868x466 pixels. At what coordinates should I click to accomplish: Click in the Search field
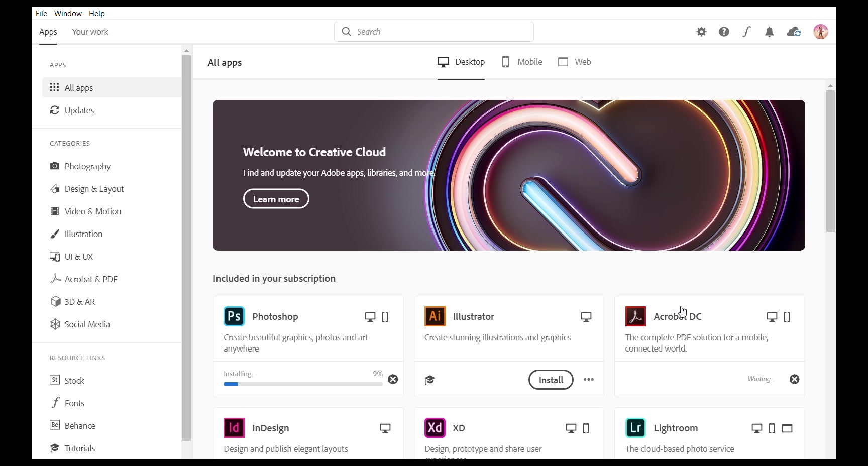click(434, 32)
